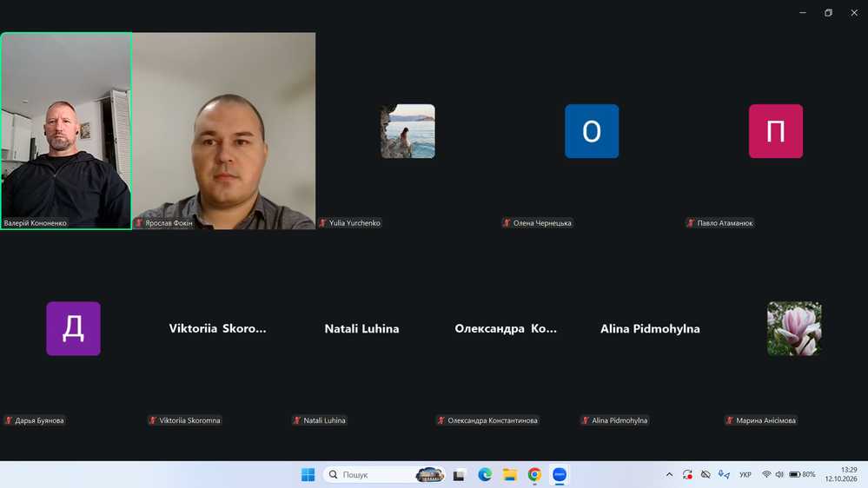Viewport: 868px width, 488px height.
Task: Click muted mic icon beside Yulia Yurchenko
Action: click(322, 223)
